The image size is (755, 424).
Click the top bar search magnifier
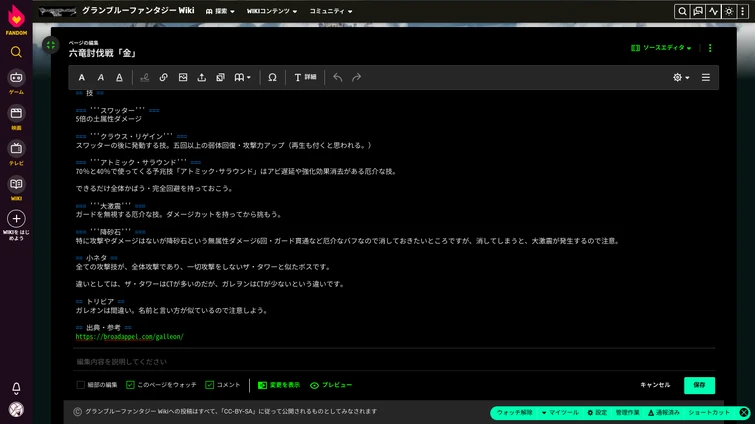point(682,12)
